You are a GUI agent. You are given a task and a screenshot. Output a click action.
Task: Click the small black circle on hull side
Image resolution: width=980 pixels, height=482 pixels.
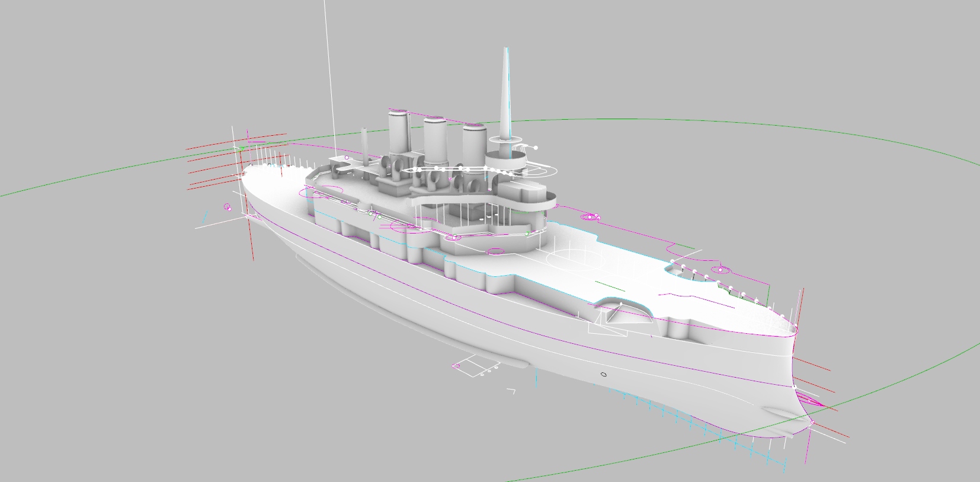(603, 374)
